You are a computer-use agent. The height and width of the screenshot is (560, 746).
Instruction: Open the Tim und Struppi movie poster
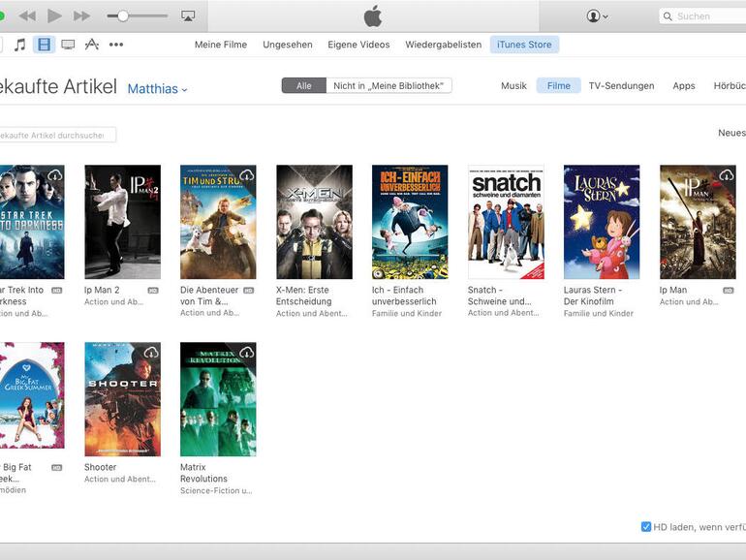pyautogui.click(x=218, y=222)
